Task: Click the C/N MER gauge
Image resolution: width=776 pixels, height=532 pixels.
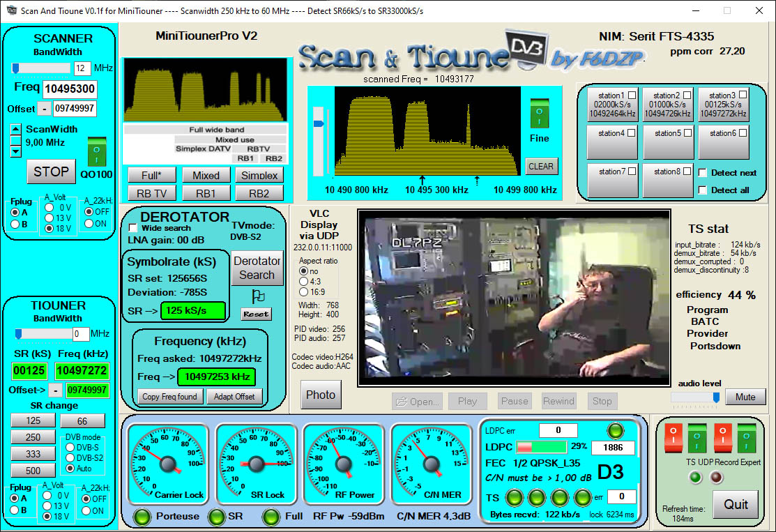Action: (431, 464)
